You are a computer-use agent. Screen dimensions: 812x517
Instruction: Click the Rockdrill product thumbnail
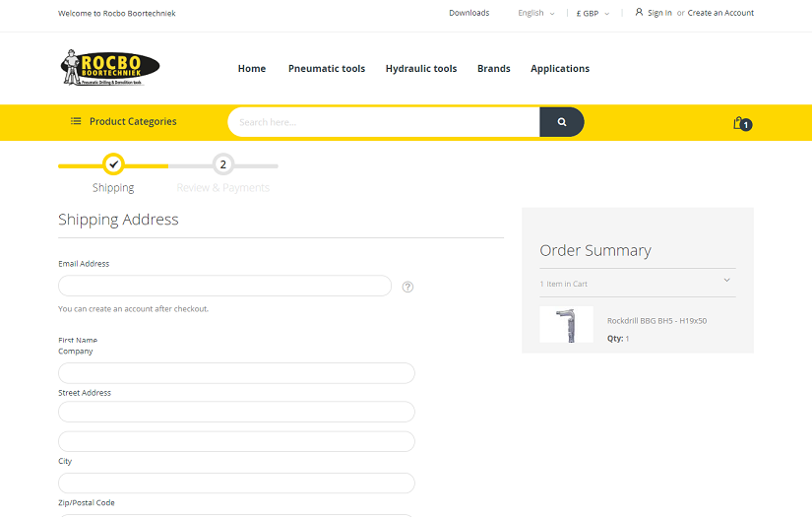(567, 324)
